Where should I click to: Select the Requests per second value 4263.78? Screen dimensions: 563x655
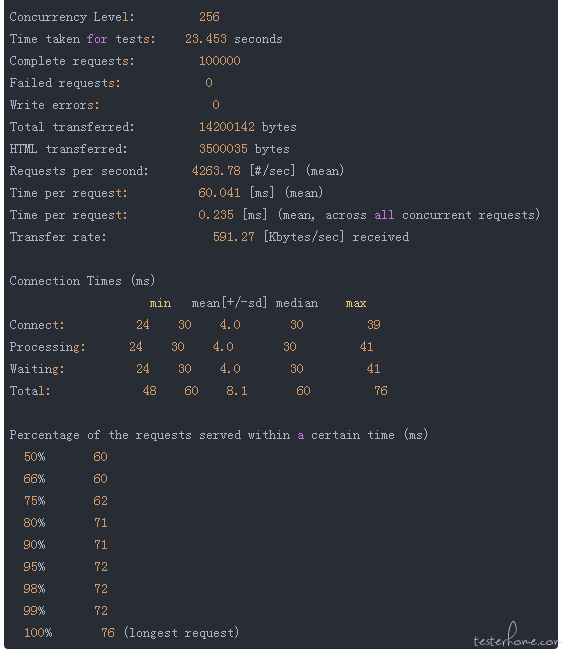216,171
